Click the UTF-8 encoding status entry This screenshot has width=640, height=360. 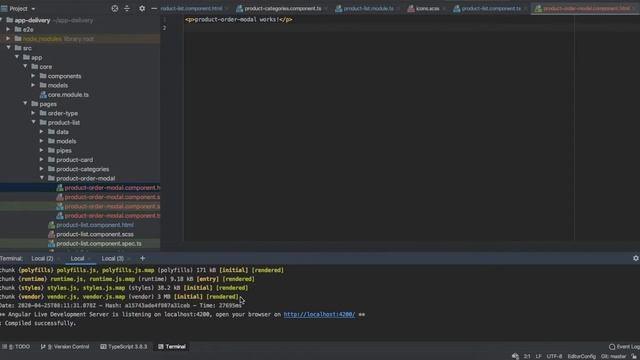point(554,357)
